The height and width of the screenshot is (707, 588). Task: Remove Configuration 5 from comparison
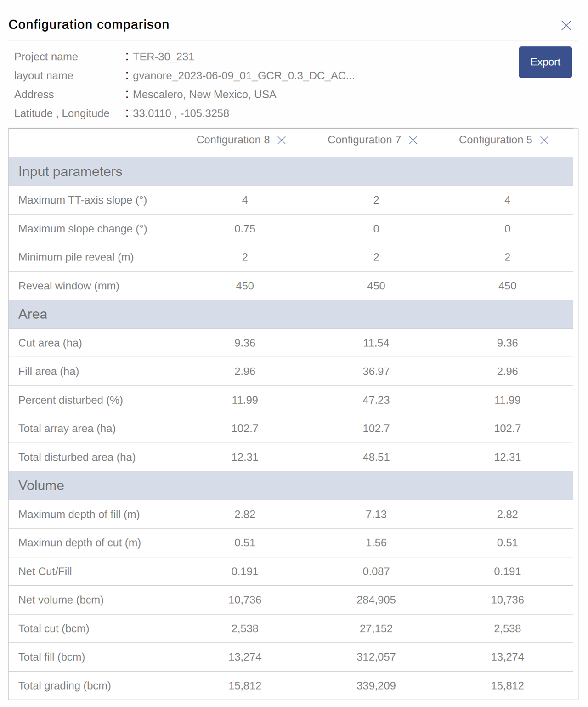(x=544, y=141)
